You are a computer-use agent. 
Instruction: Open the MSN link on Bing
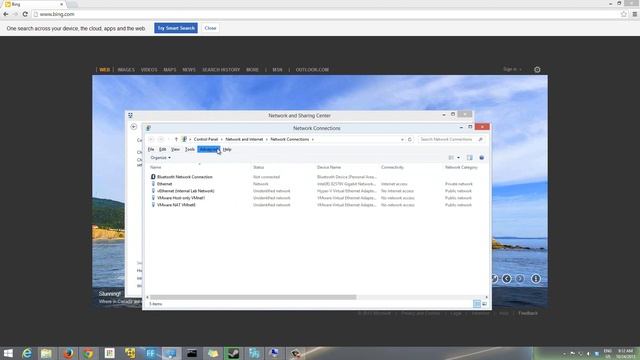[x=277, y=70]
